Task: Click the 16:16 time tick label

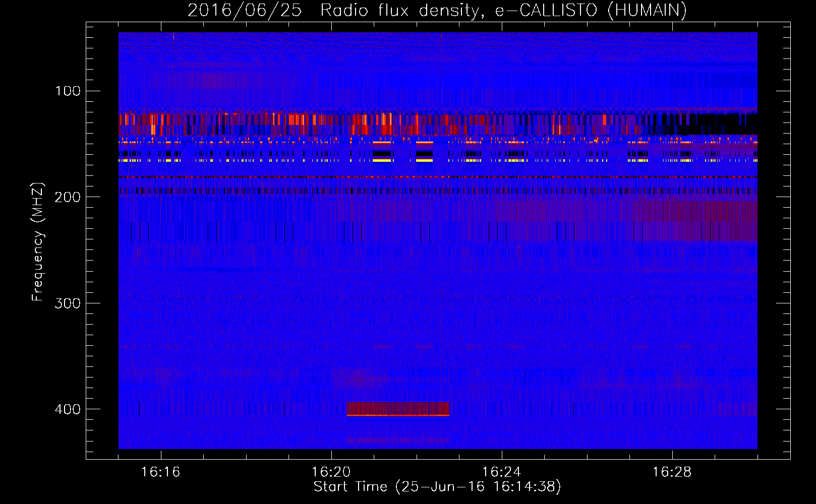Action: pos(161,472)
